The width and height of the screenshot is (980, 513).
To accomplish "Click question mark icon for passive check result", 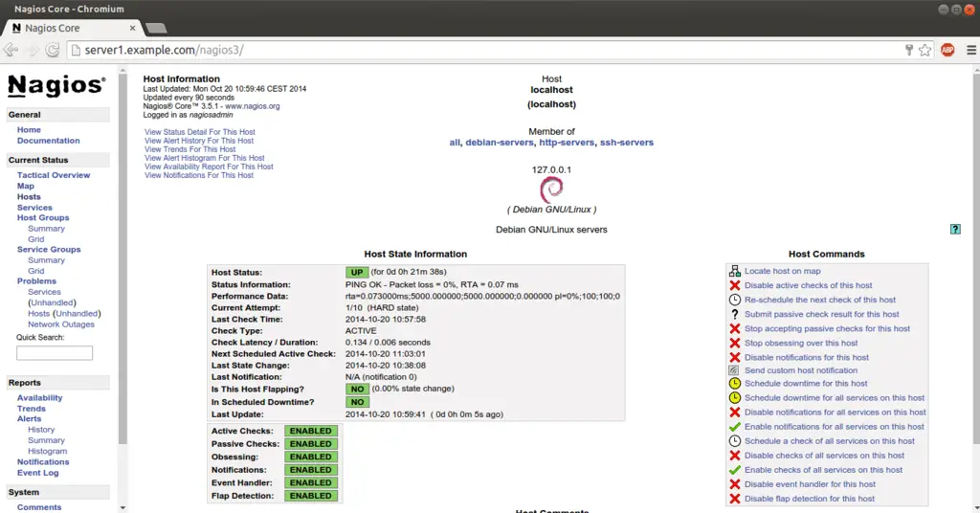I will (x=734, y=314).
